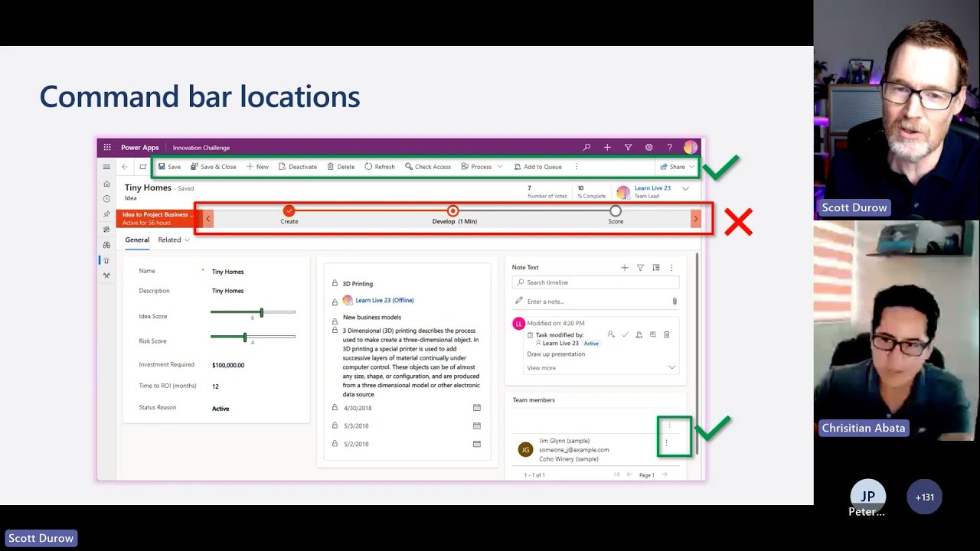
Task: Click the Time to ROI value 12
Action: pyautogui.click(x=215, y=386)
